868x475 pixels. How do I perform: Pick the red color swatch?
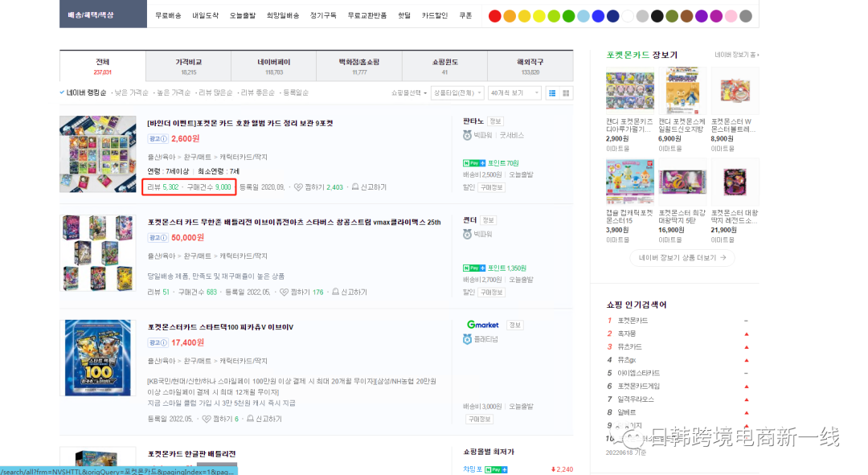click(x=495, y=16)
